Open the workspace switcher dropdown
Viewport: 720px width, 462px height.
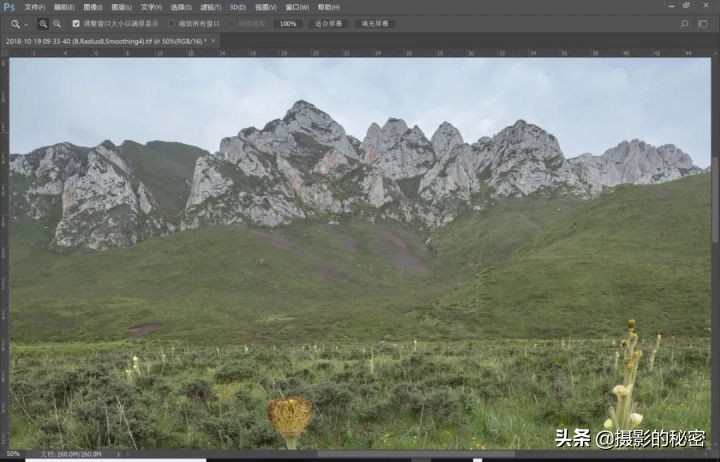[x=703, y=23]
